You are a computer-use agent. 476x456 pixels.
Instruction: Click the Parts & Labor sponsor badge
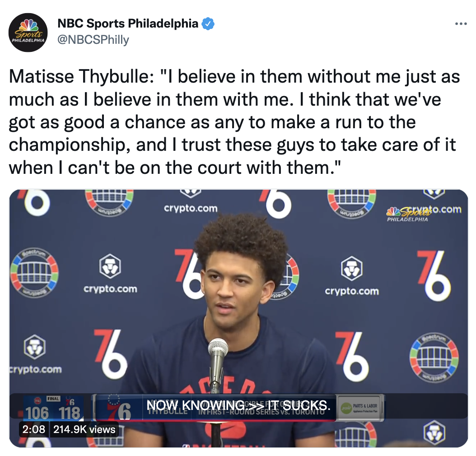[x=361, y=408]
